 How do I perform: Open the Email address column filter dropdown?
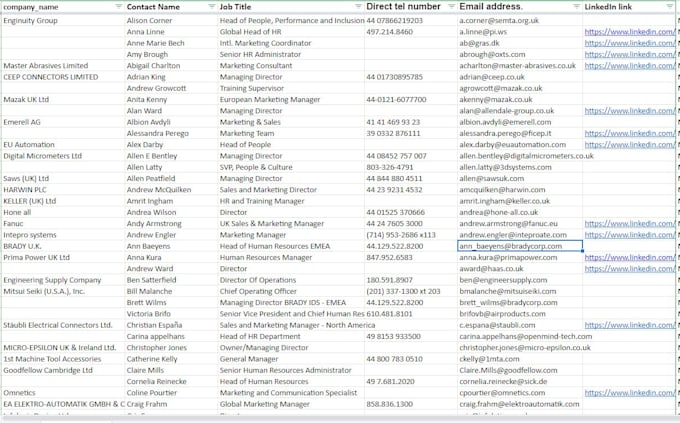point(576,7)
